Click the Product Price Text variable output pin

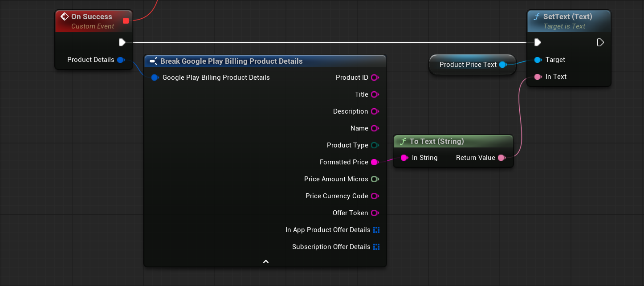click(503, 65)
